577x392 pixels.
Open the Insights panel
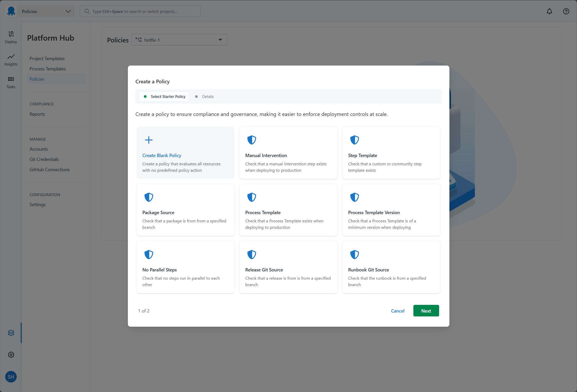pyautogui.click(x=11, y=60)
